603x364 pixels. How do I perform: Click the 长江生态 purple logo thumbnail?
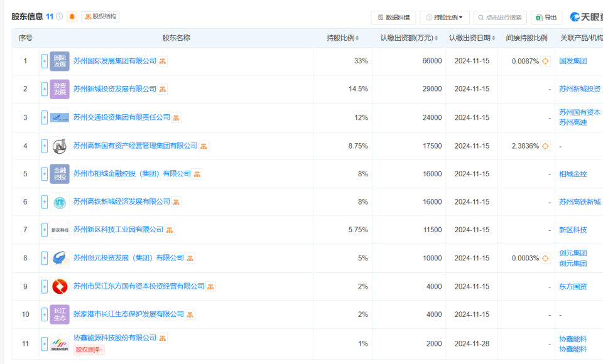coord(60,314)
